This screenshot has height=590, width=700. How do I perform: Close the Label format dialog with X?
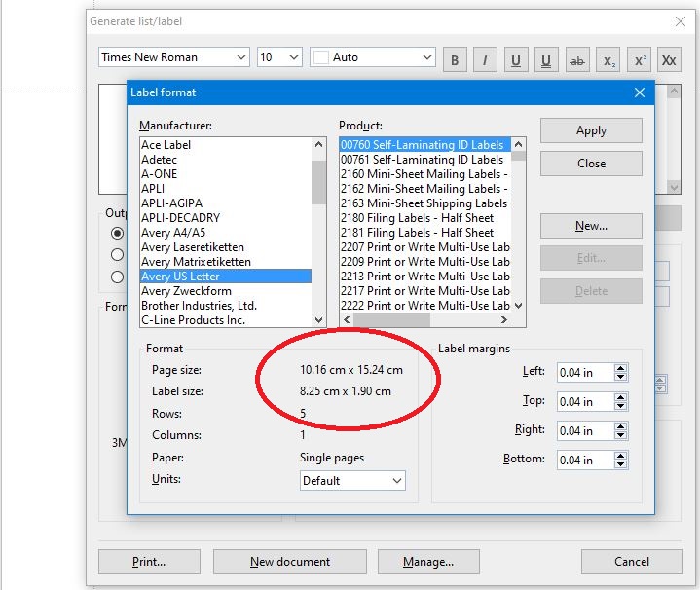tap(640, 92)
